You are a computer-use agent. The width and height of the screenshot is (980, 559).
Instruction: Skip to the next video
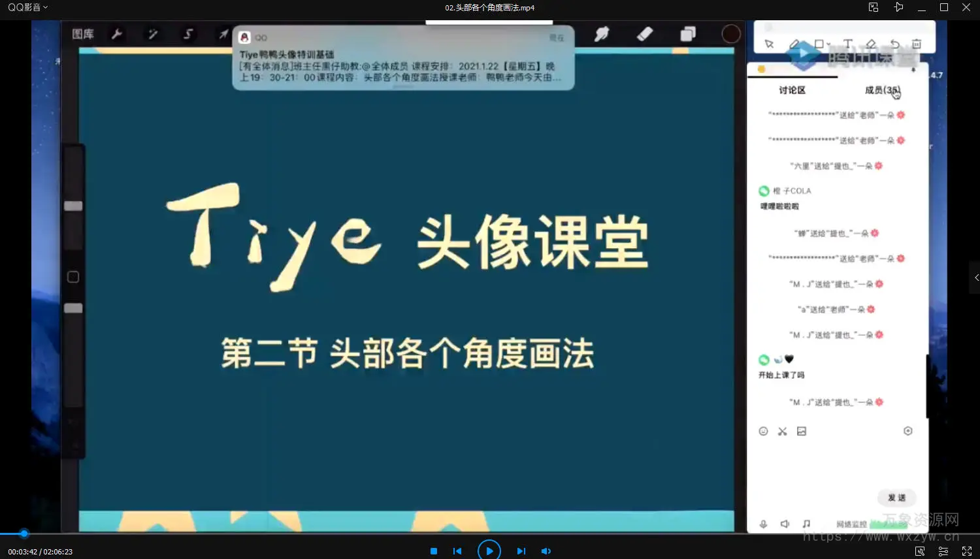click(521, 551)
